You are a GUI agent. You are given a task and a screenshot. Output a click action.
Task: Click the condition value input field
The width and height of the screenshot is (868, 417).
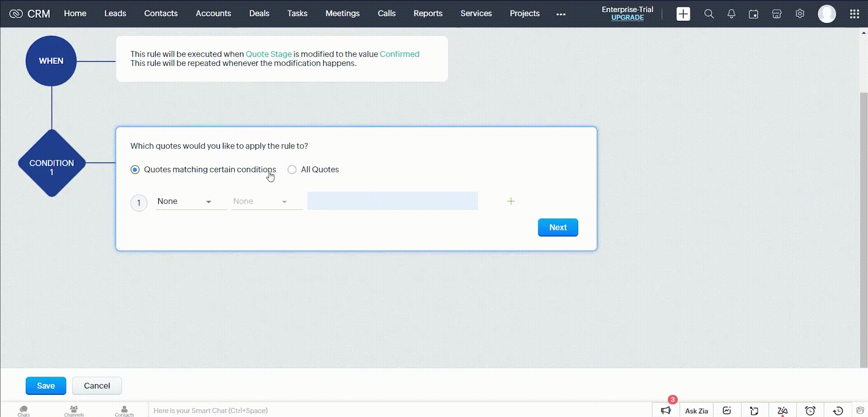point(392,201)
